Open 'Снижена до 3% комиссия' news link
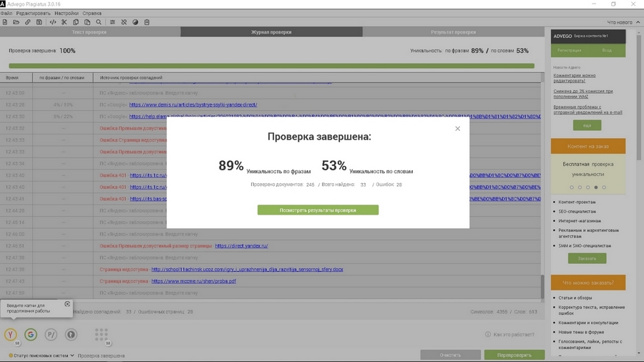Screen dimensions: 644x362 582,94
